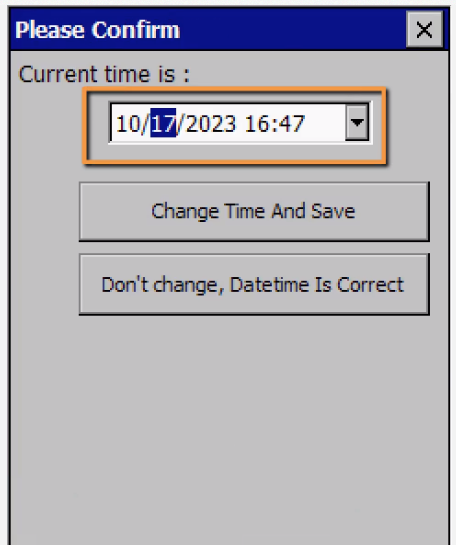Image resolution: width=456 pixels, height=545 pixels.
Task: Click the Change Time And Save button
Action: click(x=254, y=211)
